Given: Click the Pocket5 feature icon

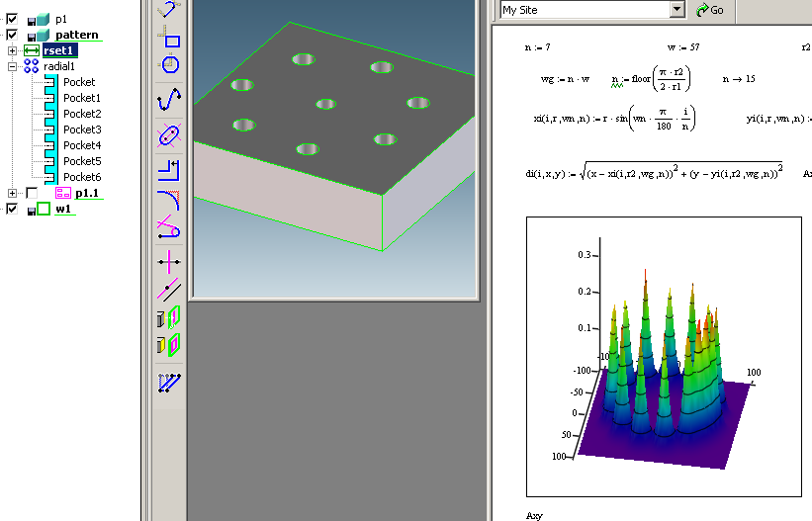Looking at the screenshot, I should 50,161.
